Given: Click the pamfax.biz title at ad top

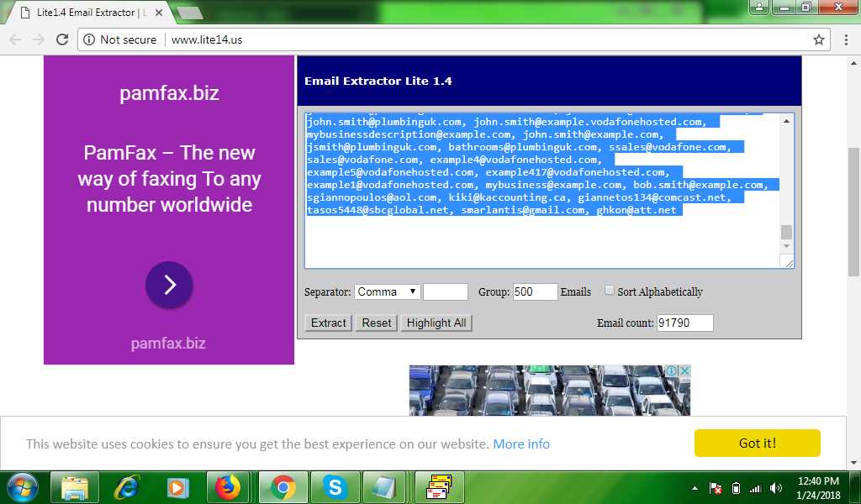Looking at the screenshot, I should (x=169, y=93).
